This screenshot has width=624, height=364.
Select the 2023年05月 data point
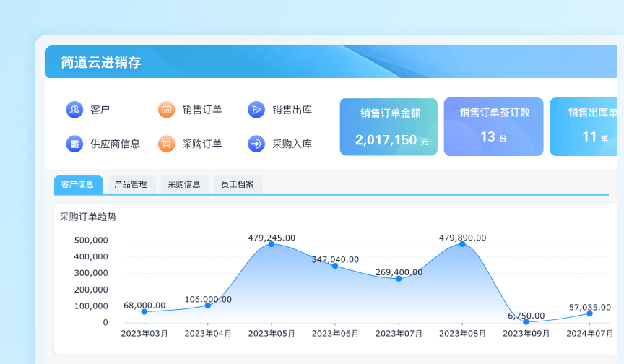point(272,244)
